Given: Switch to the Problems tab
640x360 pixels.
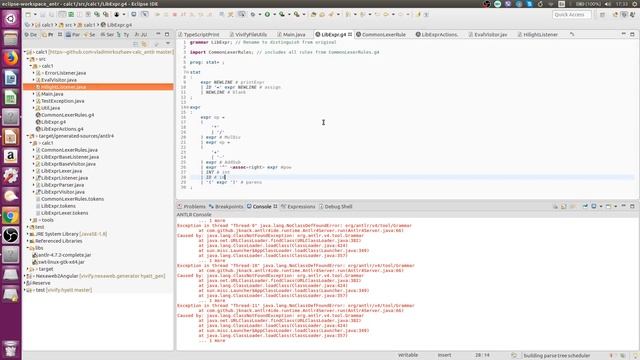Looking at the screenshot, I should click(x=191, y=207).
